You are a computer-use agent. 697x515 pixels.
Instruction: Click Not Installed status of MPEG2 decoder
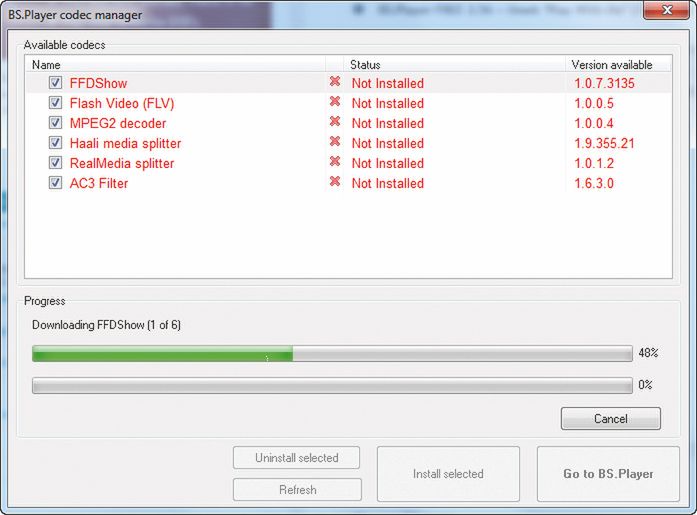(x=388, y=123)
